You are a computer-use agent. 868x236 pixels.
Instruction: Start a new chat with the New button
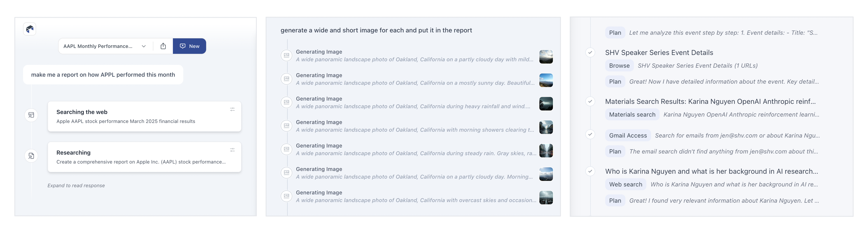pyautogui.click(x=189, y=46)
